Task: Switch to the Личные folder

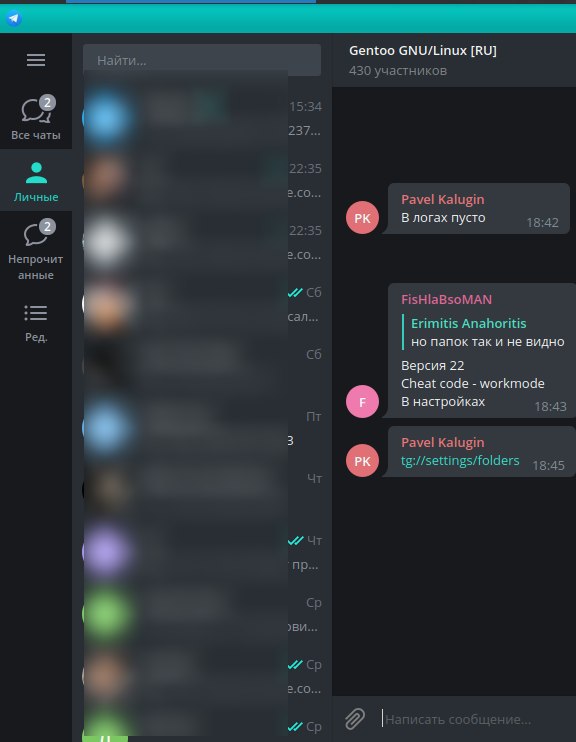Action: tap(36, 180)
